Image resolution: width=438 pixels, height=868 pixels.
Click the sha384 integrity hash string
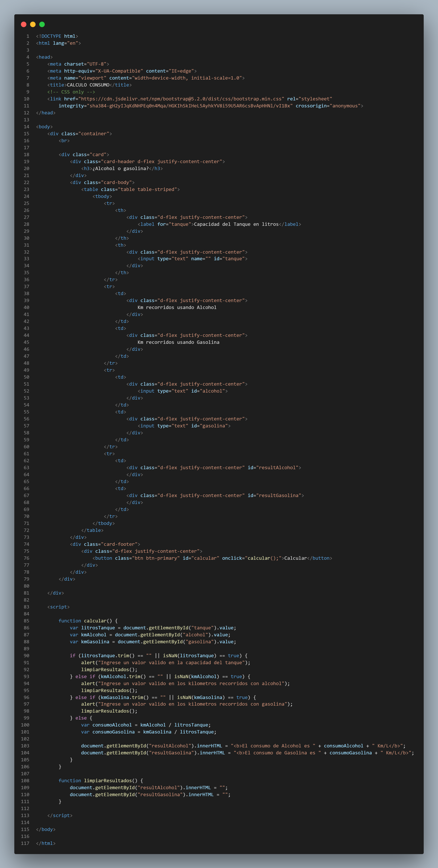(x=190, y=106)
